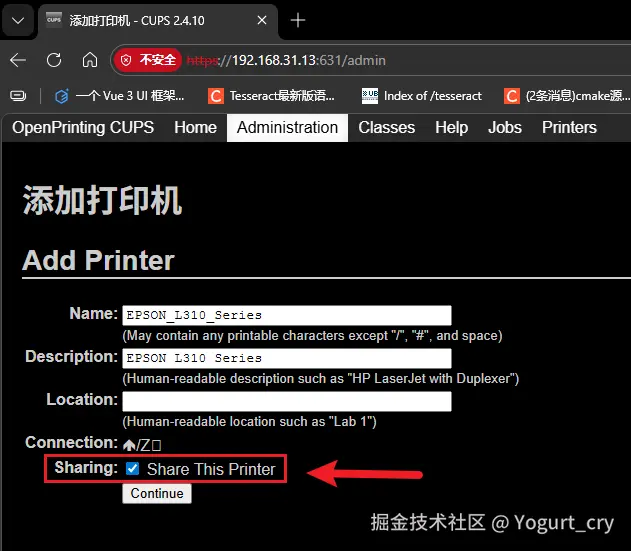Open the (2条消息)cmake源 bookmark

[x=567, y=96]
